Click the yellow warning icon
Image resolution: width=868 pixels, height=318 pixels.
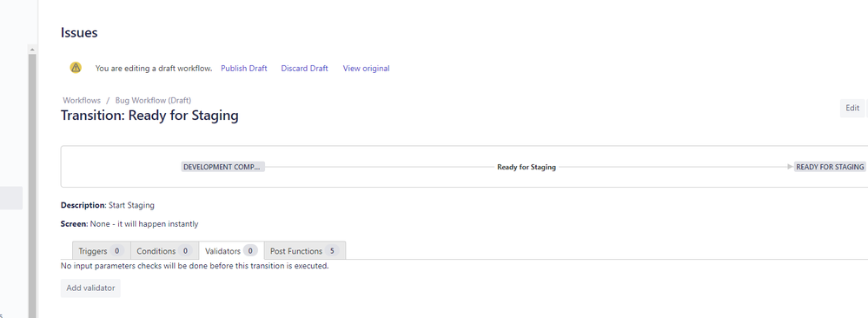(76, 68)
